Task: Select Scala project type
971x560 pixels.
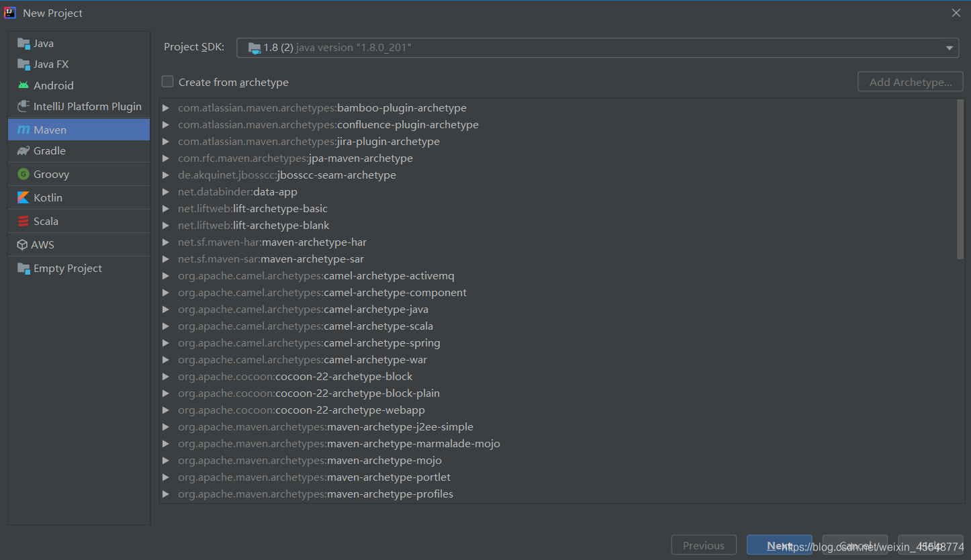Action: 79,222
